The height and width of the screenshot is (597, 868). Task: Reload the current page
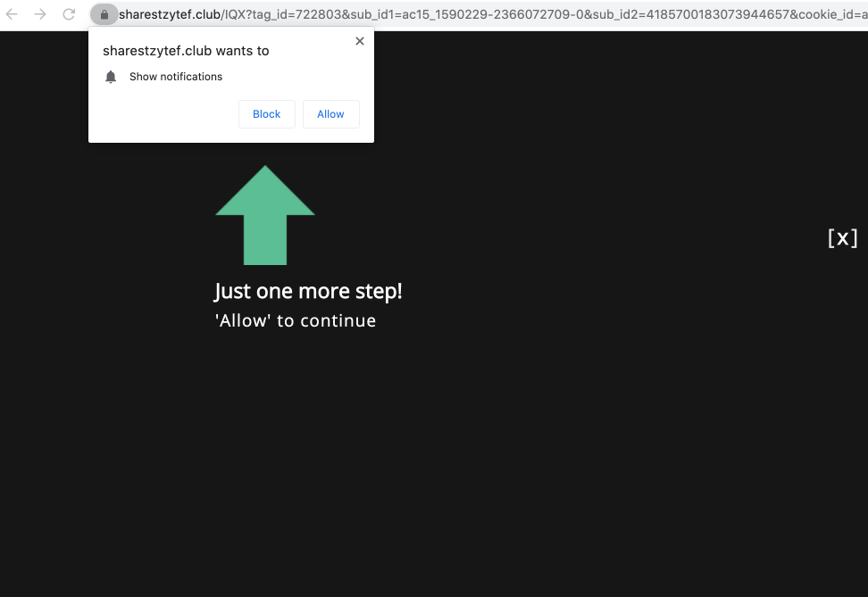69,14
